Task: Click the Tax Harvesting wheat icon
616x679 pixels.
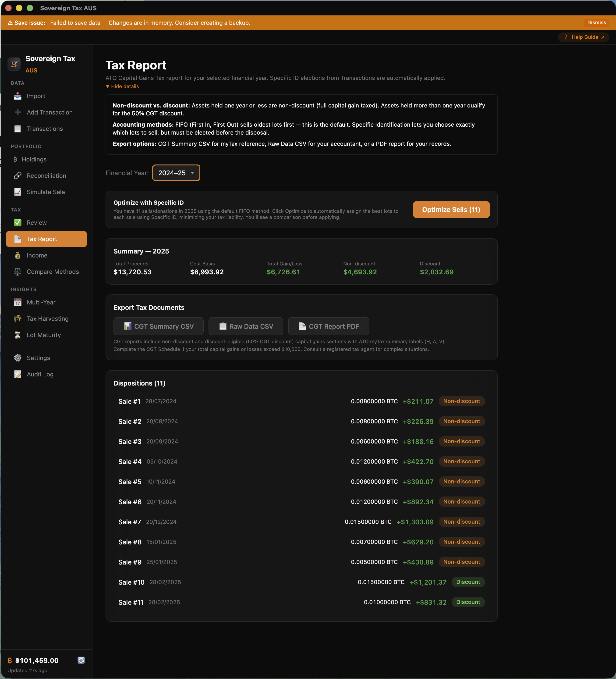Action: coord(18,319)
